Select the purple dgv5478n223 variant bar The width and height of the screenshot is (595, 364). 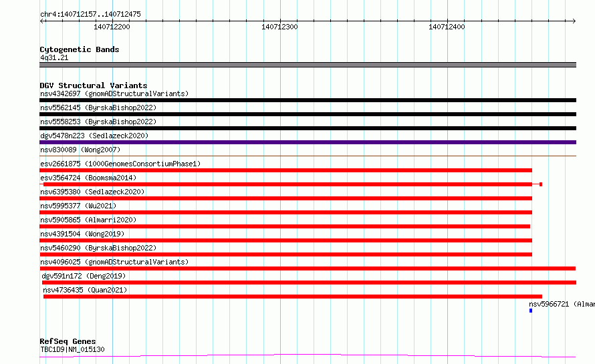coord(308,142)
